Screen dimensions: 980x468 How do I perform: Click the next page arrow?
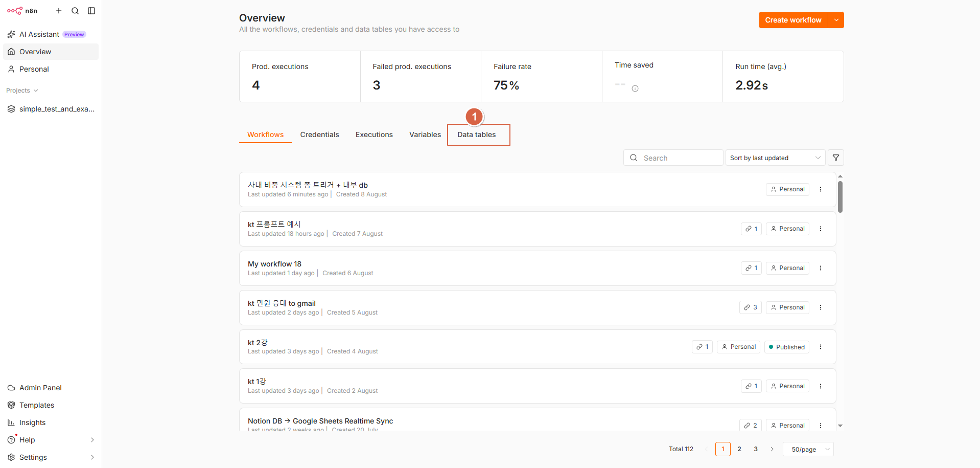(x=772, y=449)
